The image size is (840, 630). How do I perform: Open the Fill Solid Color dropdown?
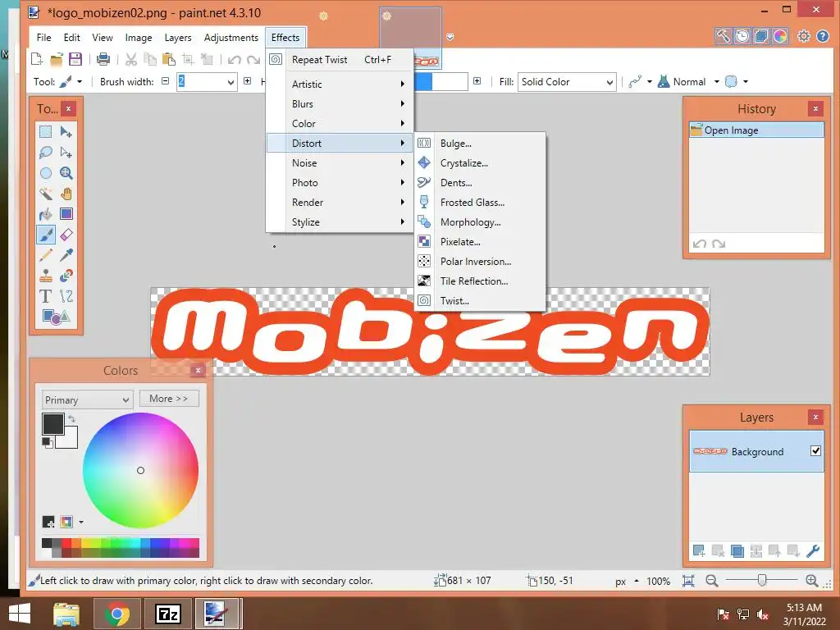[x=567, y=82]
